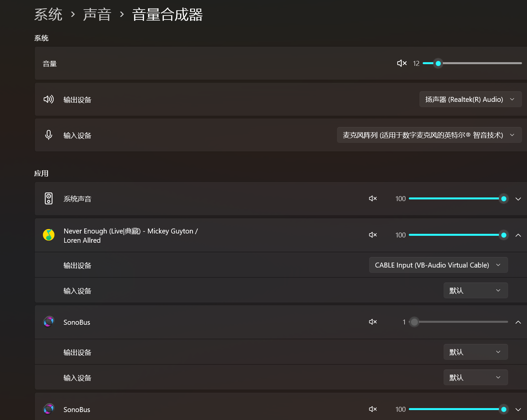Click the system 输出设备 label
The height and width of the screenshot is (420, 527).
tap(77, 100)
